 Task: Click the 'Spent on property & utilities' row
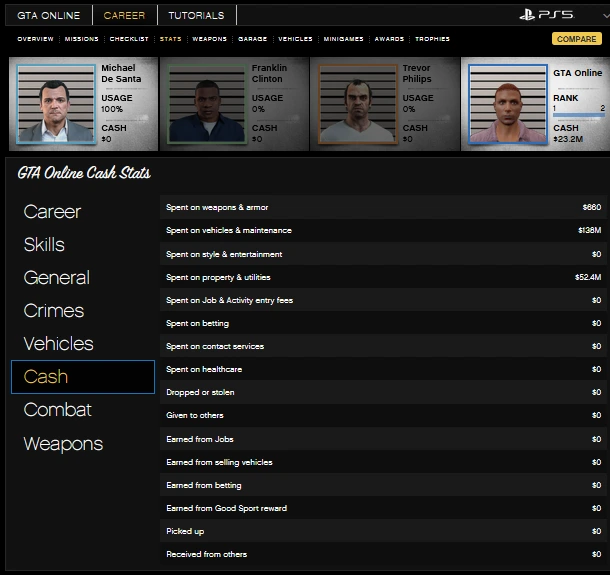click(383, 277)
